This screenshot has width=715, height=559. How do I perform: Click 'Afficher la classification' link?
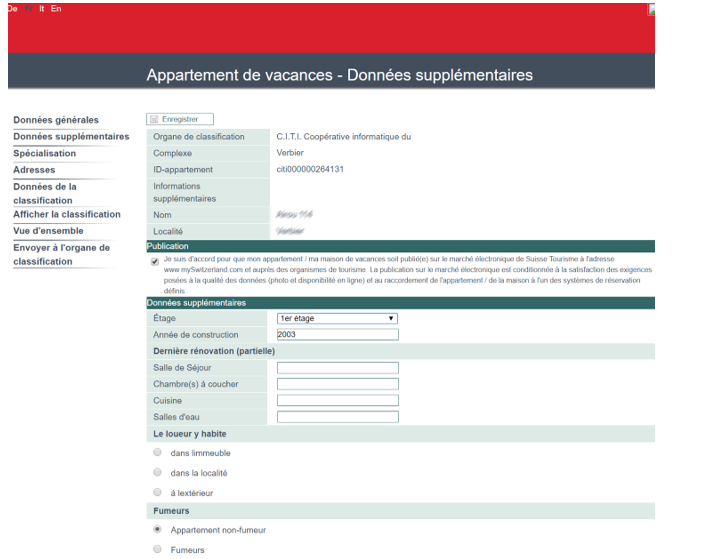66,214
